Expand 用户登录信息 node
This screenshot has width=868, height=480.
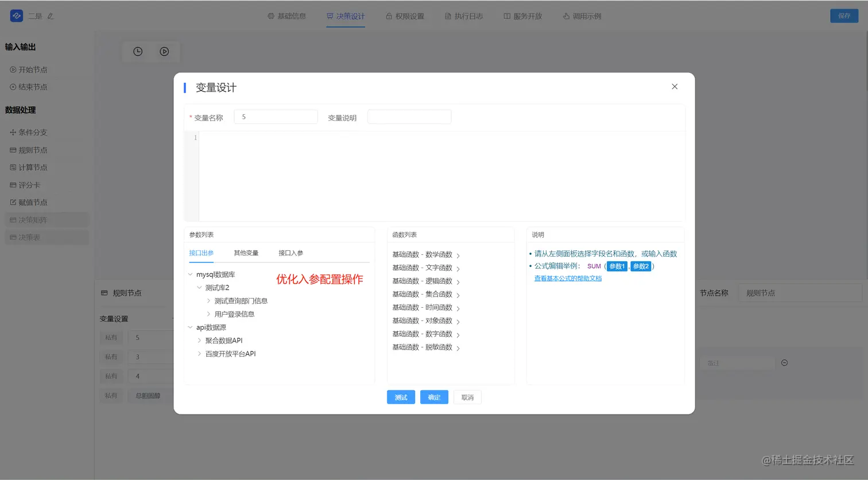(x=208, y=314)
